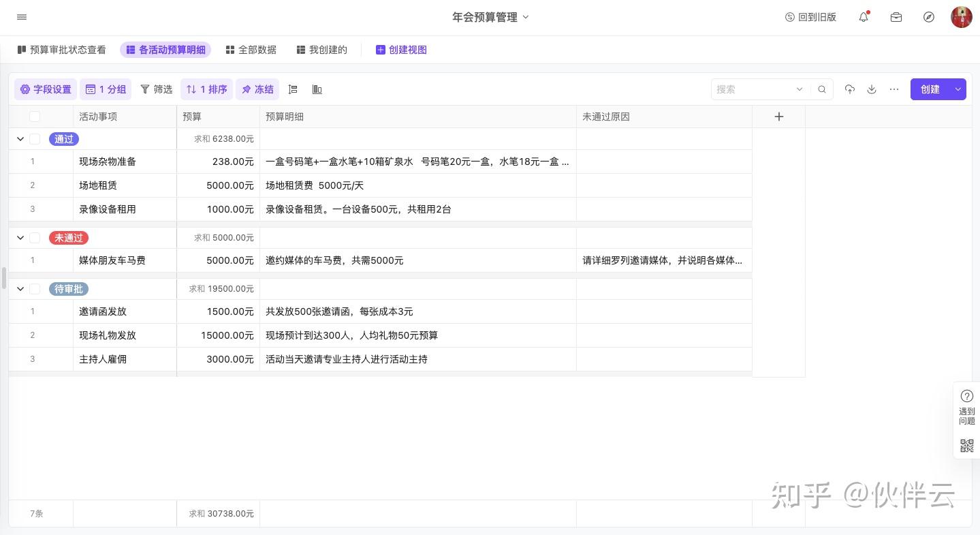Open the hamburger menu icon
980x535 pixels.
(x=22, y=17)
